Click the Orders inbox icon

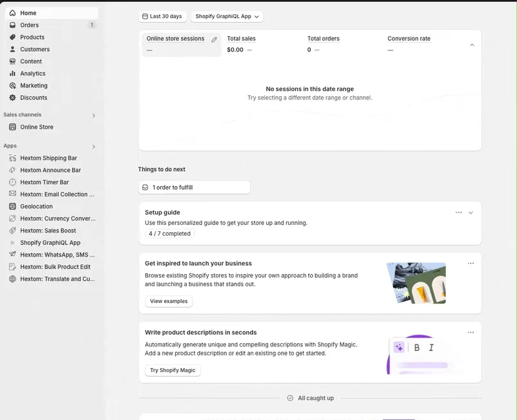click(12, 25)
